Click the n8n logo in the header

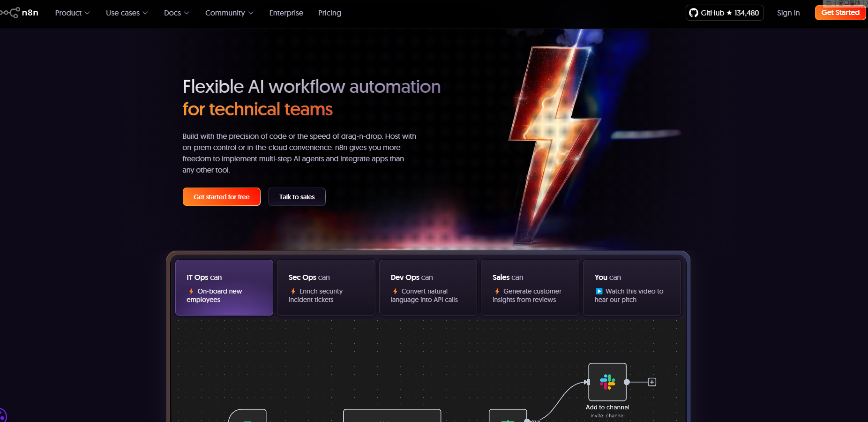click(20, 13)
